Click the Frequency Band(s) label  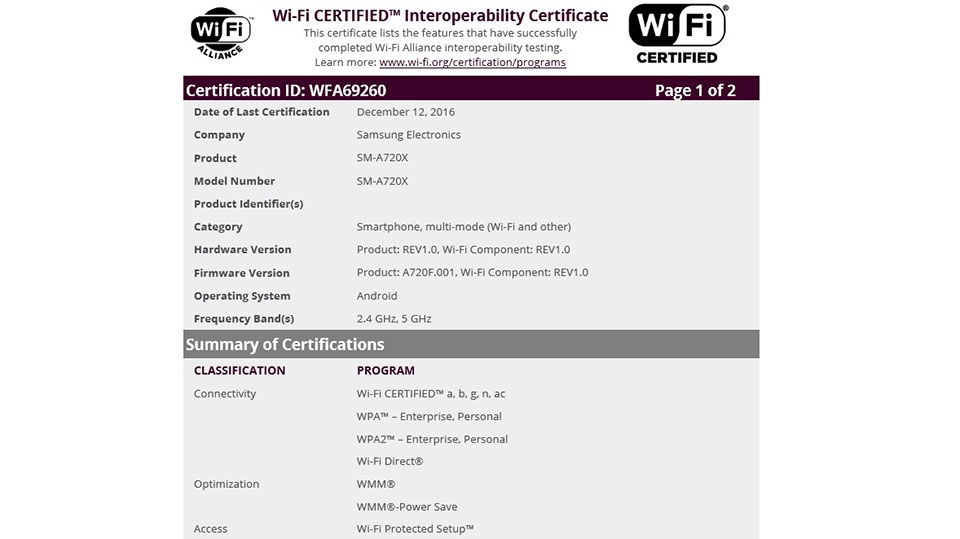244,319
